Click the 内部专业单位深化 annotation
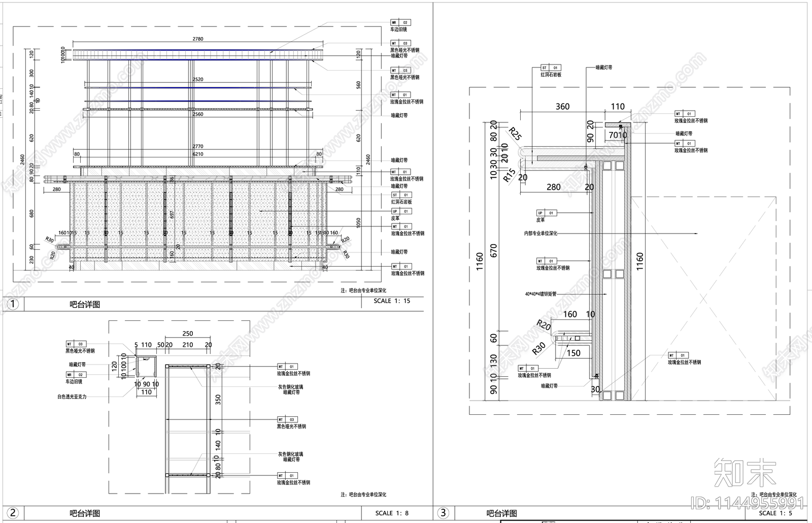Image resolution: width=812 pixels, height=523 pixels. pos(540,234)
